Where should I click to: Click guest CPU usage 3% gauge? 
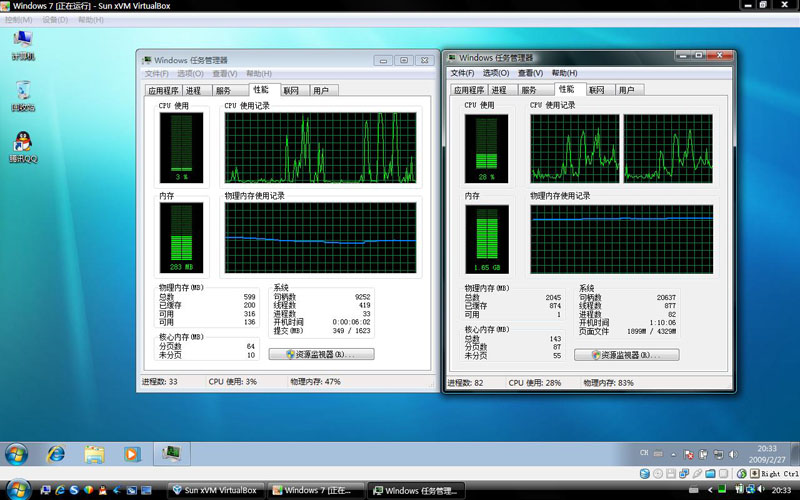tap(181, 147)
